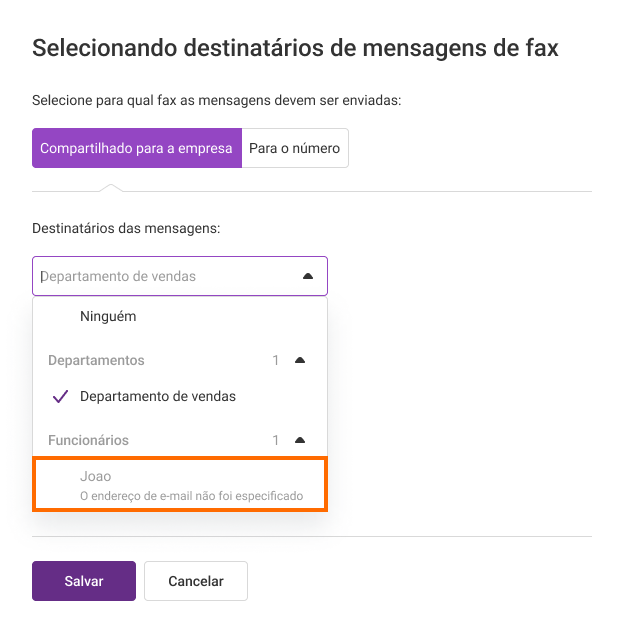
Task: Click the 'Destinatários das mensagens:' label
Action: pos(126,228)
